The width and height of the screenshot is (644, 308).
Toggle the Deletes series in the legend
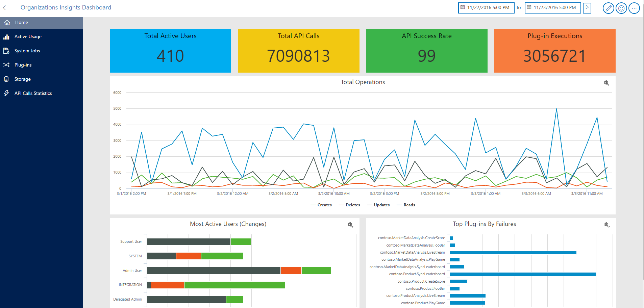(x=349, y=205)
